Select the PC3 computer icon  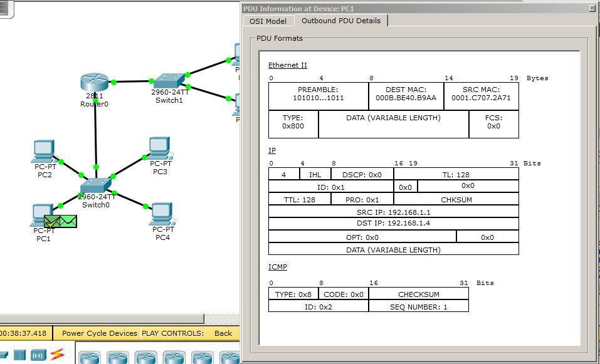(x=160, y=148)
